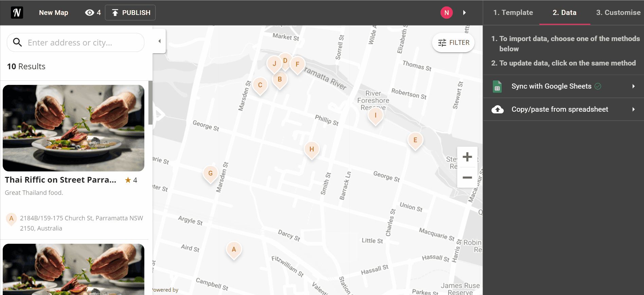
Task: Click the Great Thailand food. description
Action: 34,193
